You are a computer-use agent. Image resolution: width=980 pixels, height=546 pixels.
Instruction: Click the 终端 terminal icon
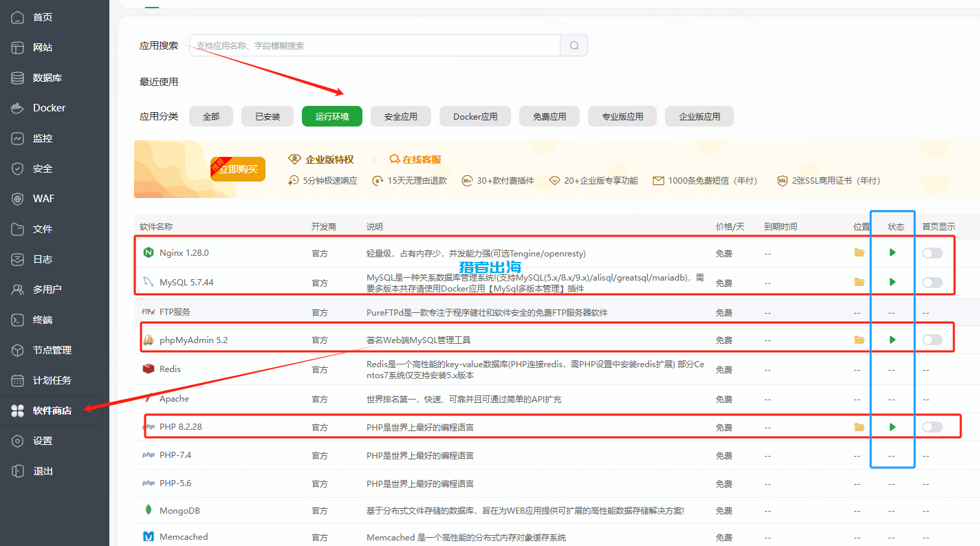point(18,320)
